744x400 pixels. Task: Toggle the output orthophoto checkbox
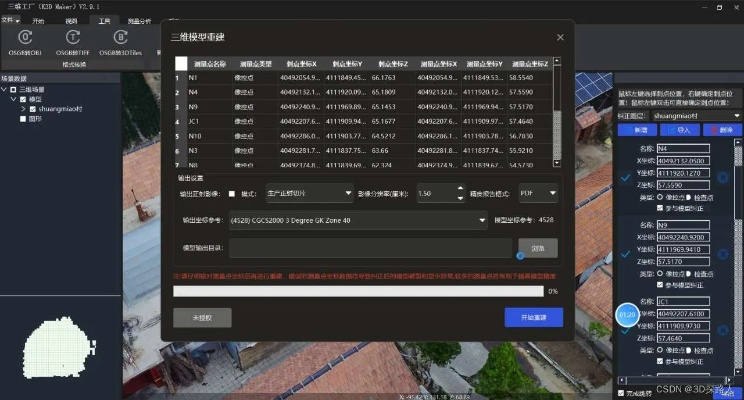pos(233,193)
